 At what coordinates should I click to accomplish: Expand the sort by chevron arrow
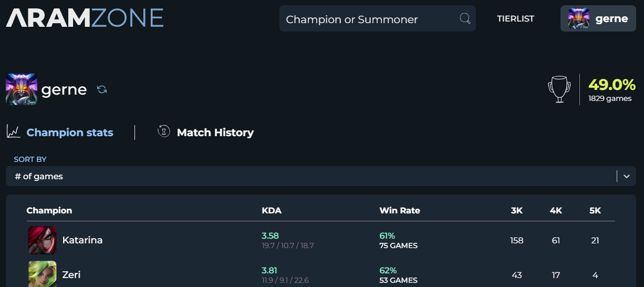tap(626, 177)
